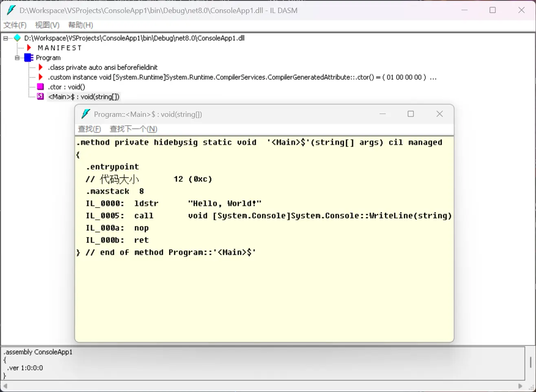This screenshot has height=392, width=536.
Task: Collapse the ConsoleApp1.dll root tree node
Action: [x=6, y=38]
